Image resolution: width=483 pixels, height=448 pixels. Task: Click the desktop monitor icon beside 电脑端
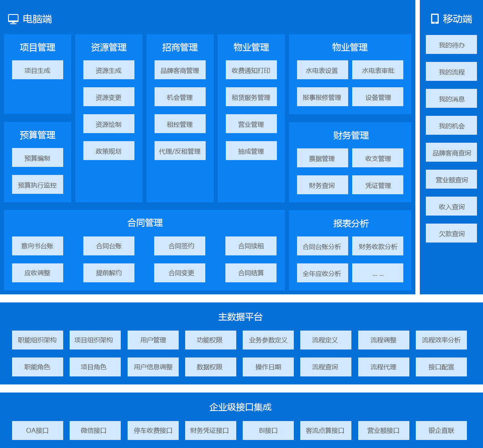13,19
